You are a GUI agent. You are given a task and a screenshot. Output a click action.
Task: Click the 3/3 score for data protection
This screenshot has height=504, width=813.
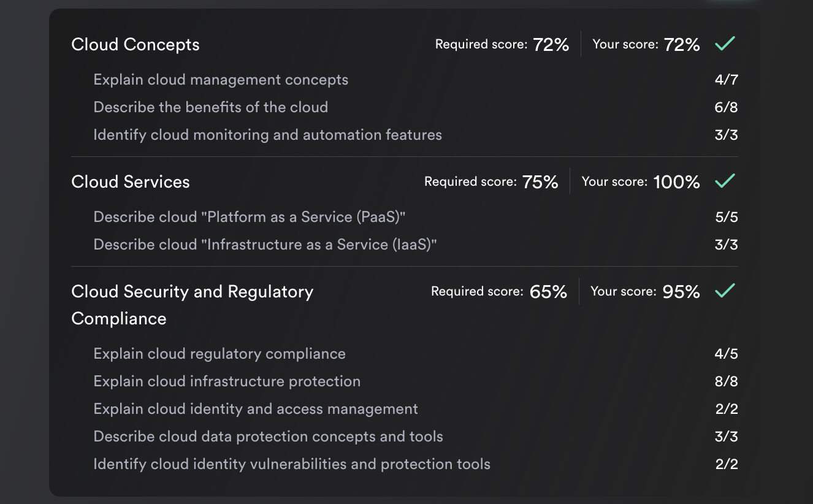pos(726,437)
